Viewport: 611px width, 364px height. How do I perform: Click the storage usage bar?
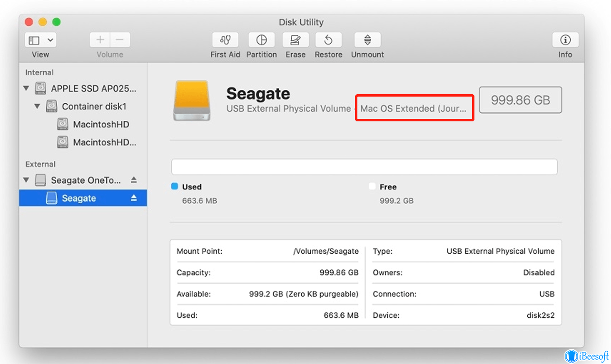(364, 167)
